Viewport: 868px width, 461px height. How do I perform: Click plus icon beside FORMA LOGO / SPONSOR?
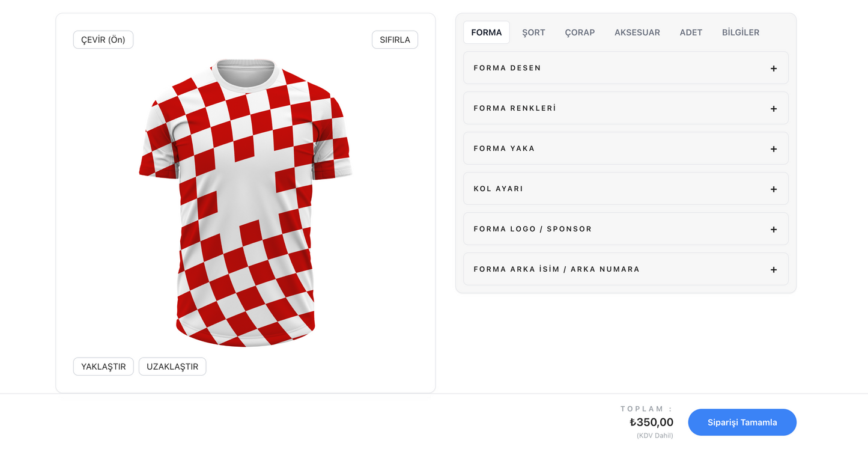(774, 230)
